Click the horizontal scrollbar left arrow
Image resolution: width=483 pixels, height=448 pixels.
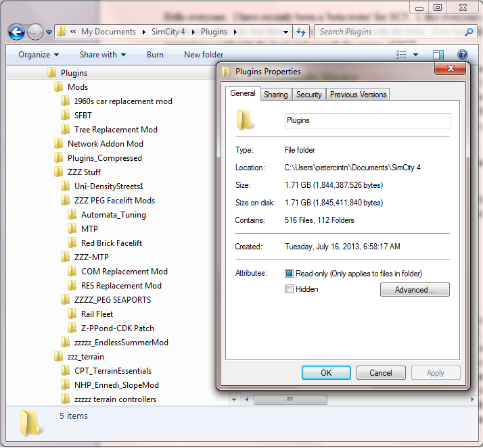(247, 400)
